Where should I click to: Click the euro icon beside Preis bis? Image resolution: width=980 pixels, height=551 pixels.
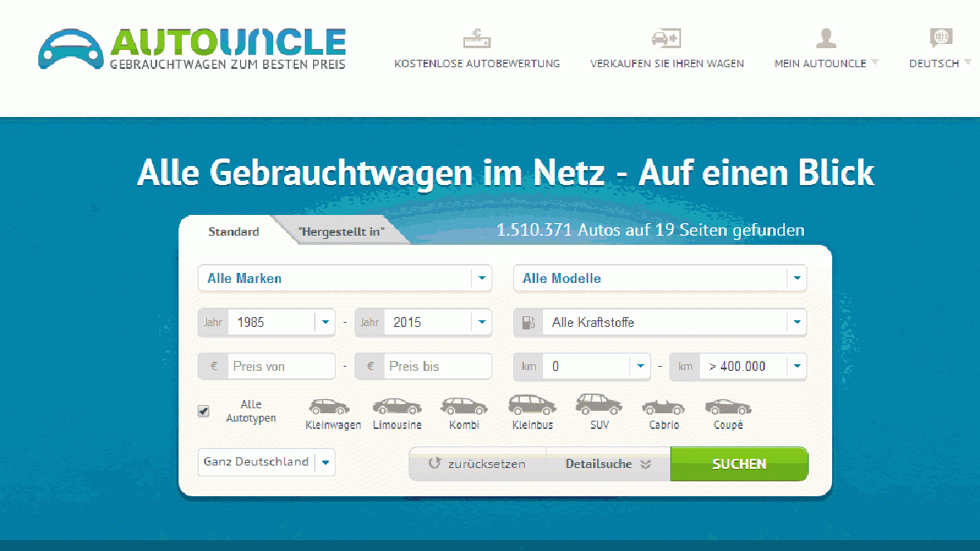(x=370, y=366)
